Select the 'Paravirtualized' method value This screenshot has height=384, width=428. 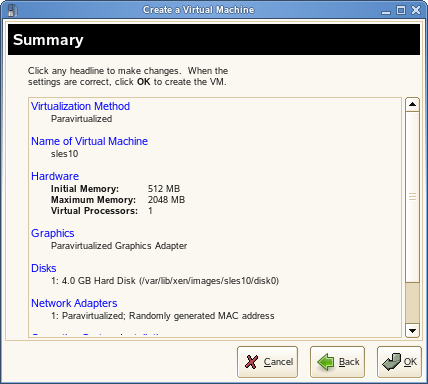(x=81, y=119)
